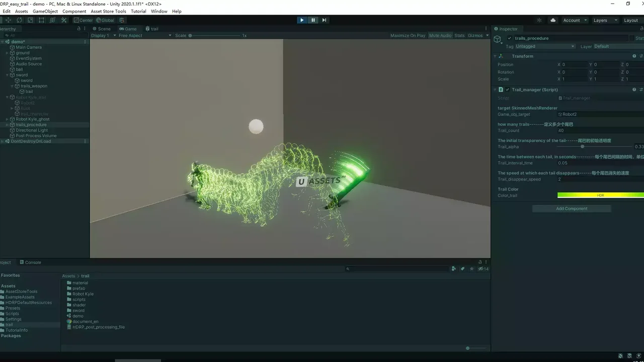Switch to the Console tab
The height and width of the screenshot is (362, 644).
click(30, 262)
